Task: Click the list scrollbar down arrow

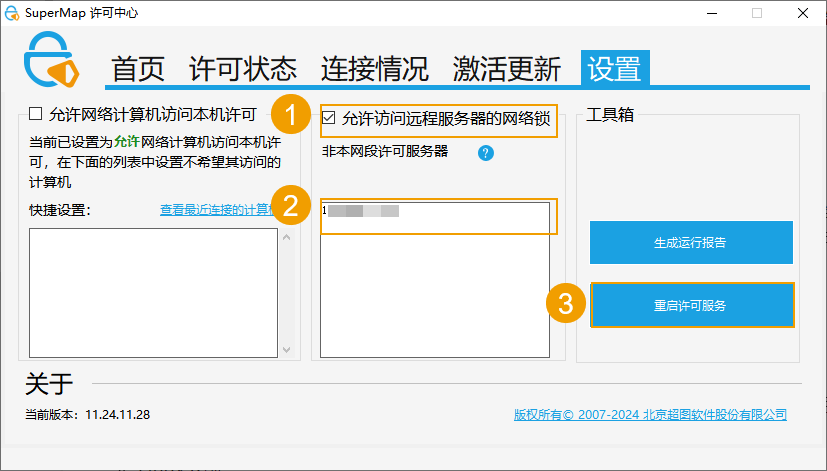Action: 287,350
